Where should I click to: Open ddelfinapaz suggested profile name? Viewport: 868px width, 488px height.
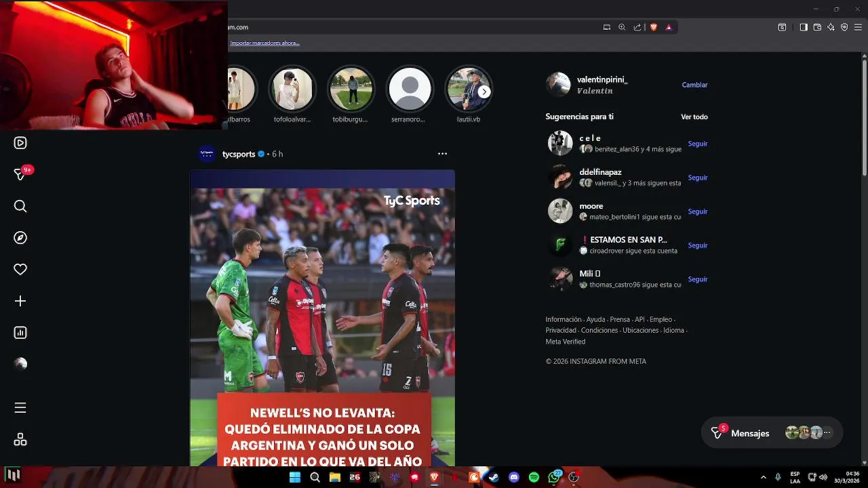click(x=600, y=172)
